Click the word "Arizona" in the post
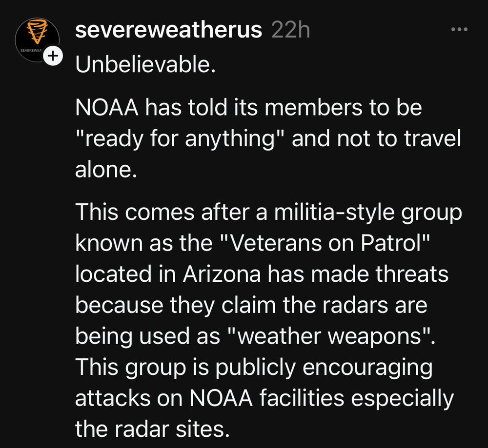 click(222, 274)
